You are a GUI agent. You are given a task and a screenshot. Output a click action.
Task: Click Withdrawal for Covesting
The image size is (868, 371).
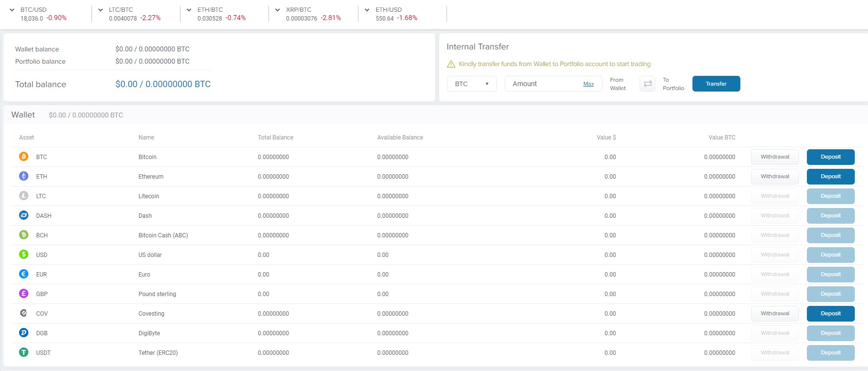pos(775,313)
